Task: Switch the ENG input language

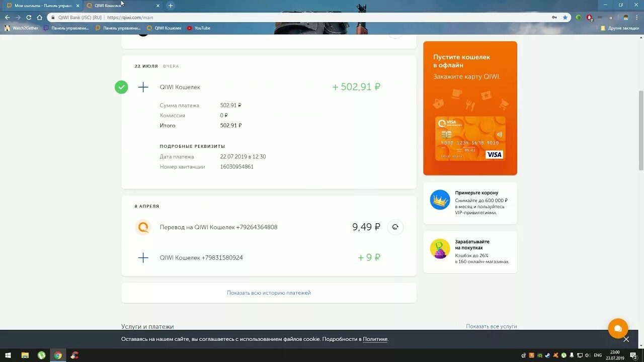Action: pos(598,355)
